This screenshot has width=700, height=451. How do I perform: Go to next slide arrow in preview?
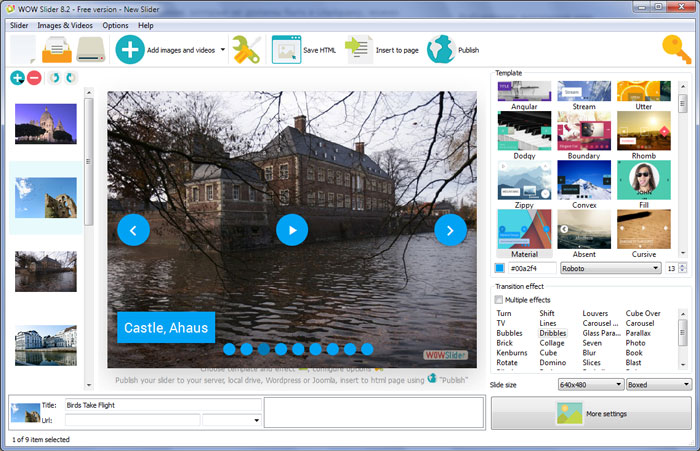[450, 230]
